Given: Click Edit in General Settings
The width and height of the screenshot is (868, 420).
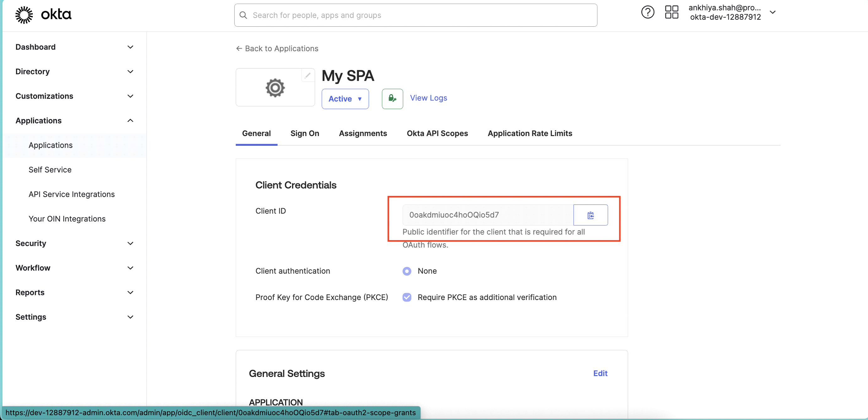Looking at the screenshot, I should coord(600,374).
